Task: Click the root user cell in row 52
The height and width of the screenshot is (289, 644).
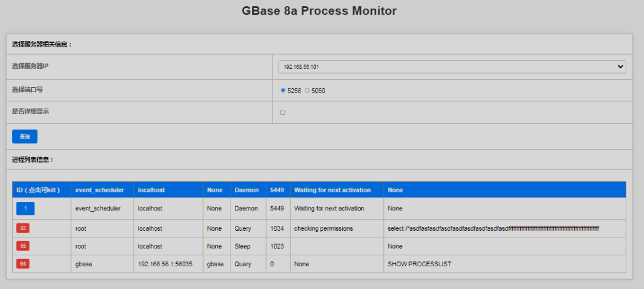Action: click(102, 228)
